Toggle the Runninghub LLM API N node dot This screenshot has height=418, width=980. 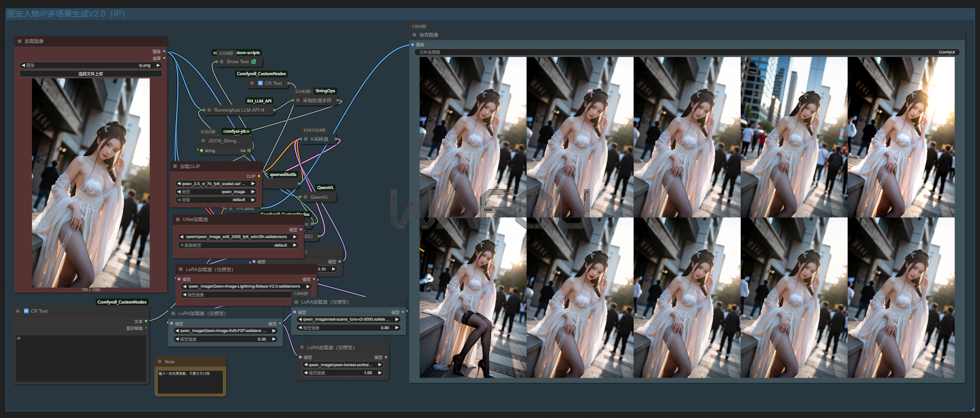[x=209, y=110]
